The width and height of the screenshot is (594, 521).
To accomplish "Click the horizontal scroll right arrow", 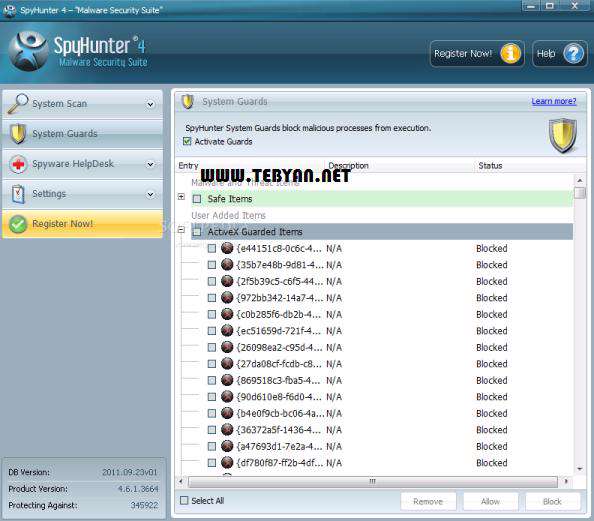I will [x=566, y=481].
